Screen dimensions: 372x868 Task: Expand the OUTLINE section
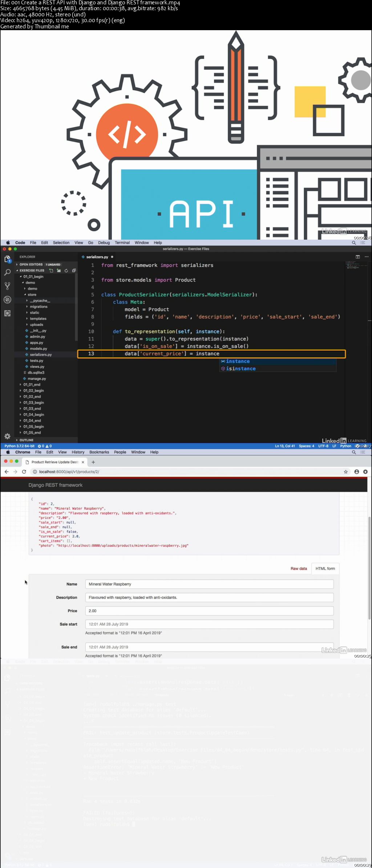(x=26, y=440)
